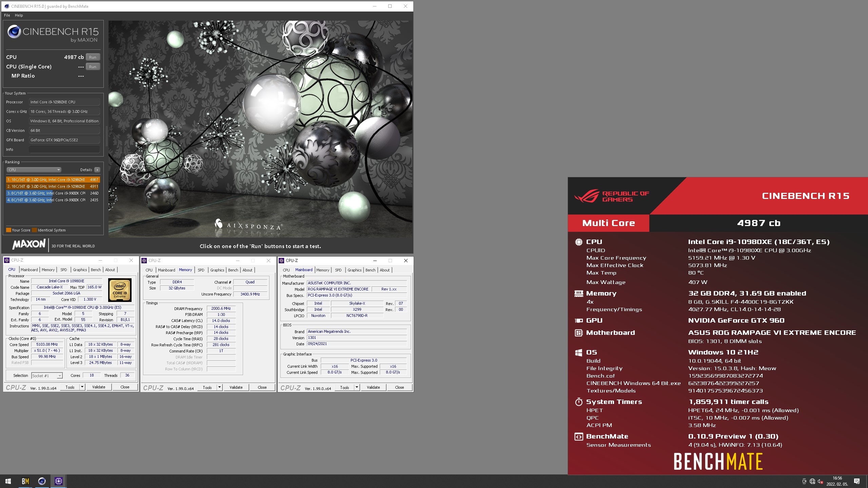
Task: Expand Tools arrow in first CPU-Z window
Action: click(82, 387)
